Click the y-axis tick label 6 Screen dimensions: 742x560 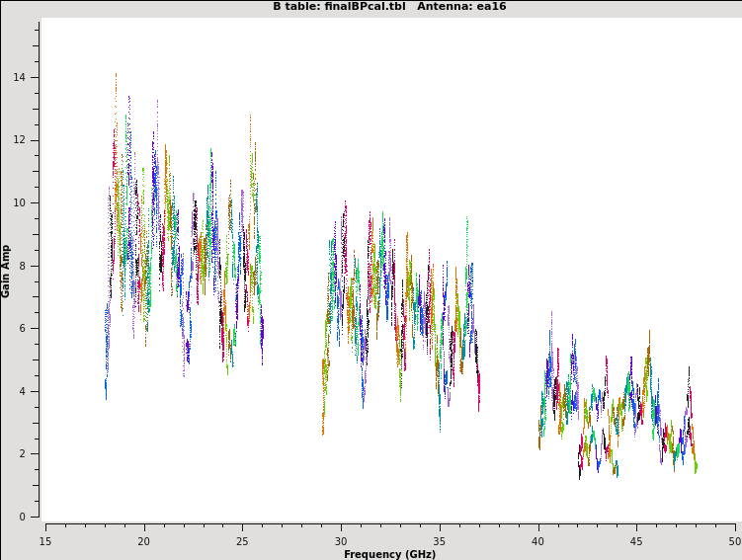[x=23, y=328]
